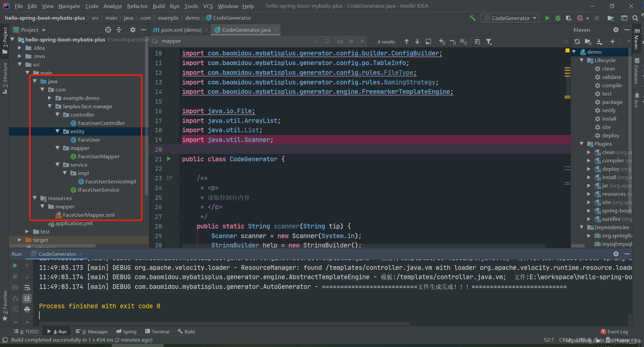Open search filter funnel icon

click(x=489, y=41)
